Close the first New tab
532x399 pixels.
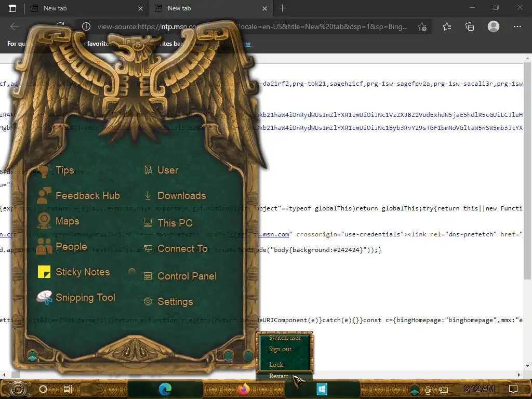pos(140,8)
